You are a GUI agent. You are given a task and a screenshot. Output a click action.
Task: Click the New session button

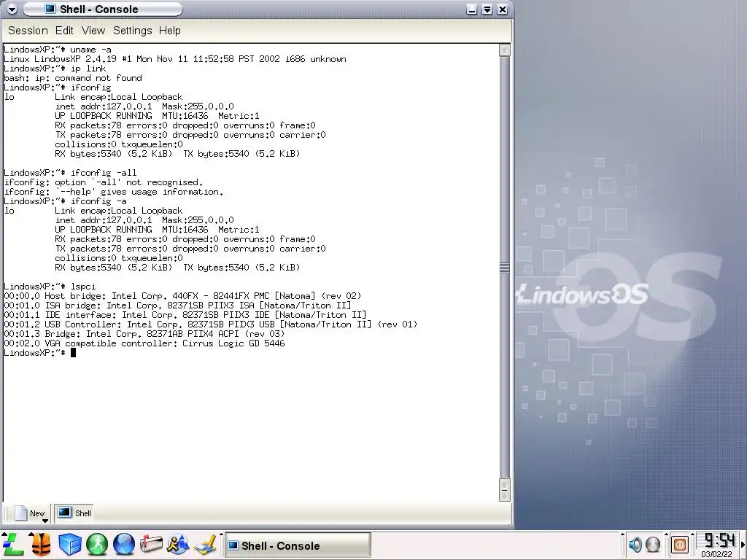[x=30, y=513]
